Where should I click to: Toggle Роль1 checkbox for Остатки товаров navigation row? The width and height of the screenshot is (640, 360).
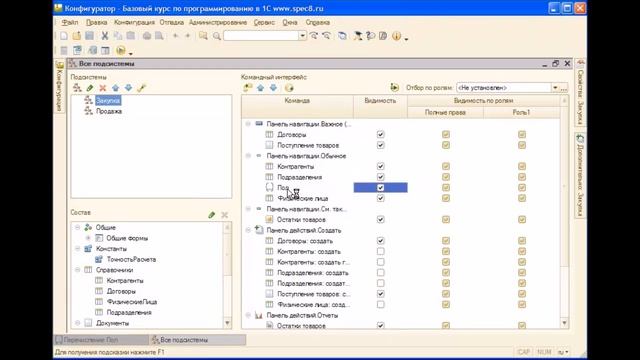[x=522, y=220]
